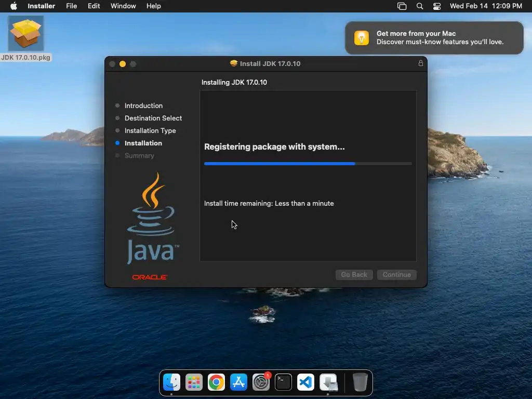Launch Google Chrome from the dock
The image size is (532, 399).
point(216,382)
